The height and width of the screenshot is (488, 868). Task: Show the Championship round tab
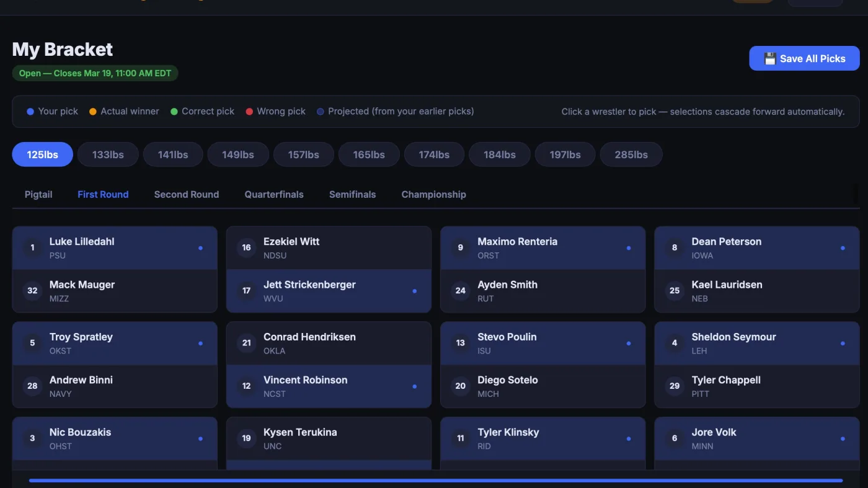click(433, 195)
